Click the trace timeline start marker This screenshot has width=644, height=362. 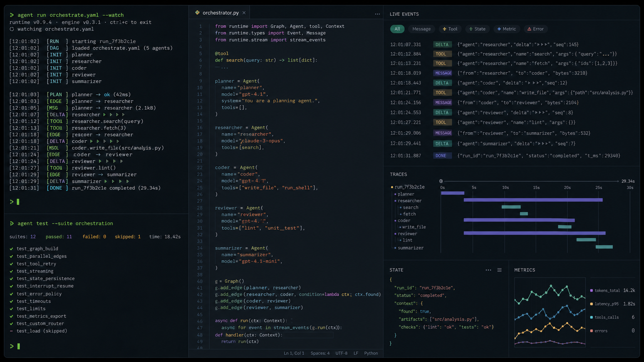point(441,181)
